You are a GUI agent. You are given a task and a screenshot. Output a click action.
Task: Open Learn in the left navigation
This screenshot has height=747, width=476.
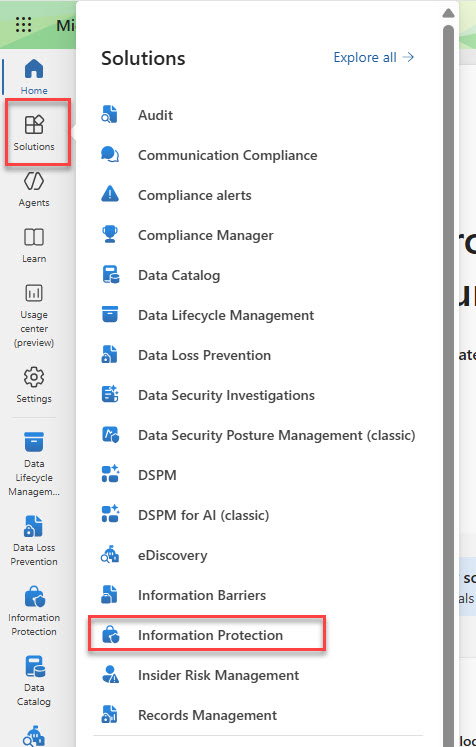tap(34, 245)
